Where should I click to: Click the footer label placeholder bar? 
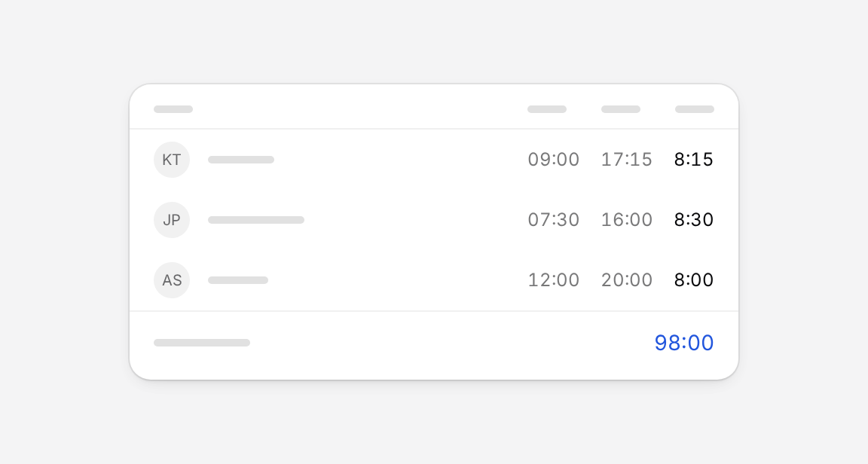pos(202,343)
